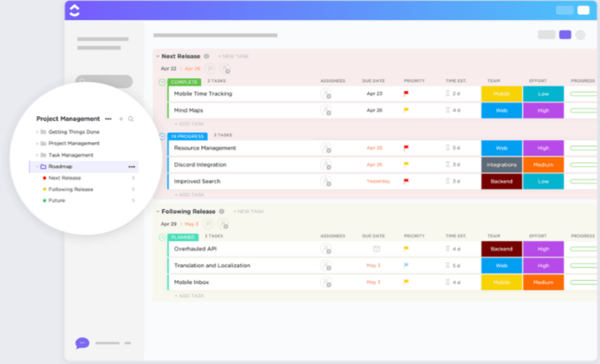Click info icon beside Next Release heading

coord(207,56)
